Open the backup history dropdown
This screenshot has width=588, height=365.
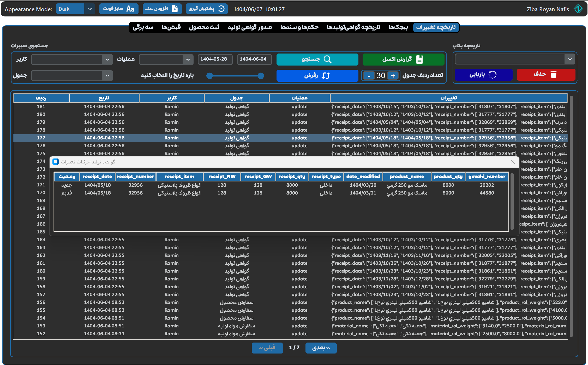(x=570, y=59)
